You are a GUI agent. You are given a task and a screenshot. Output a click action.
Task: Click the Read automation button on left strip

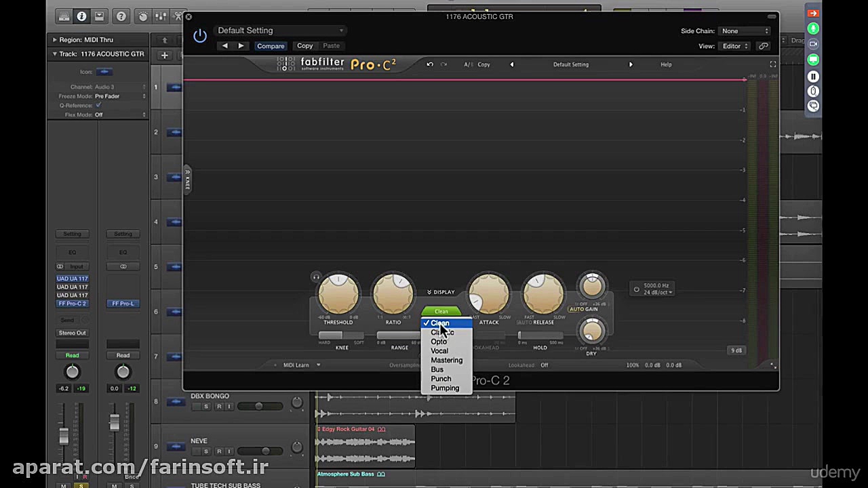[72, 355]
